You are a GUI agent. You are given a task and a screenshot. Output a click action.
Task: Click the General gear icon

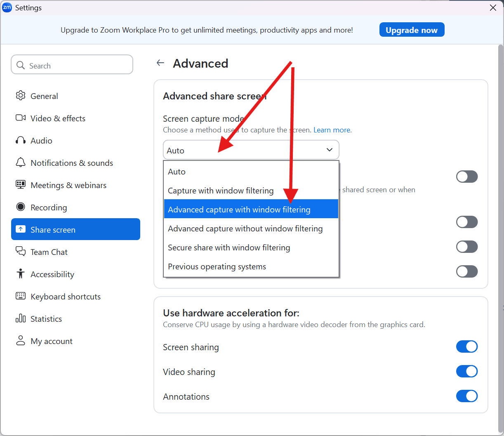point(21,96)
